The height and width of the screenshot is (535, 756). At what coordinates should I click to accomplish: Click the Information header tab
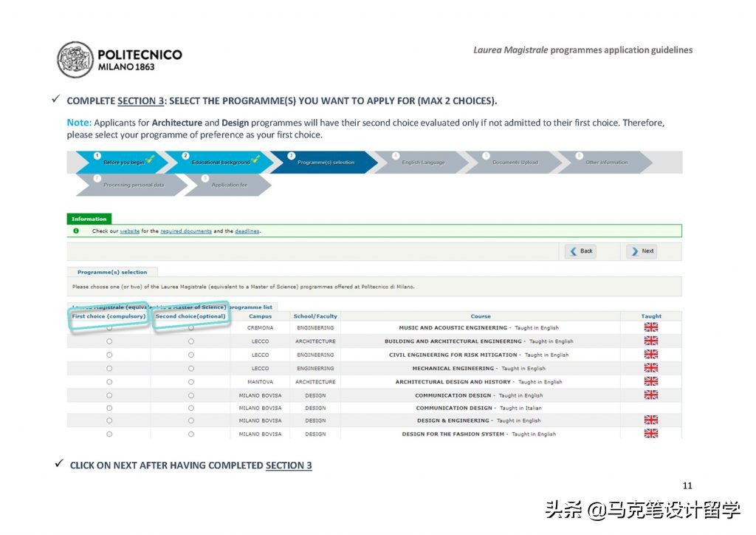pyautogui.click(x=89, y=219)
